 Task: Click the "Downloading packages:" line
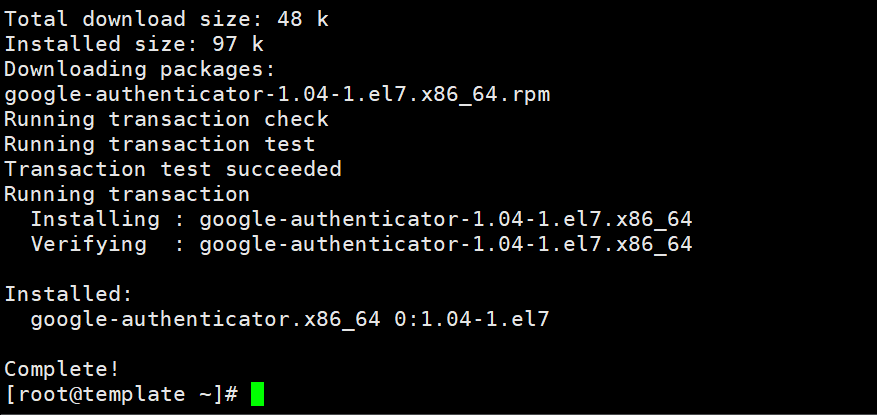tap(140, 69)
